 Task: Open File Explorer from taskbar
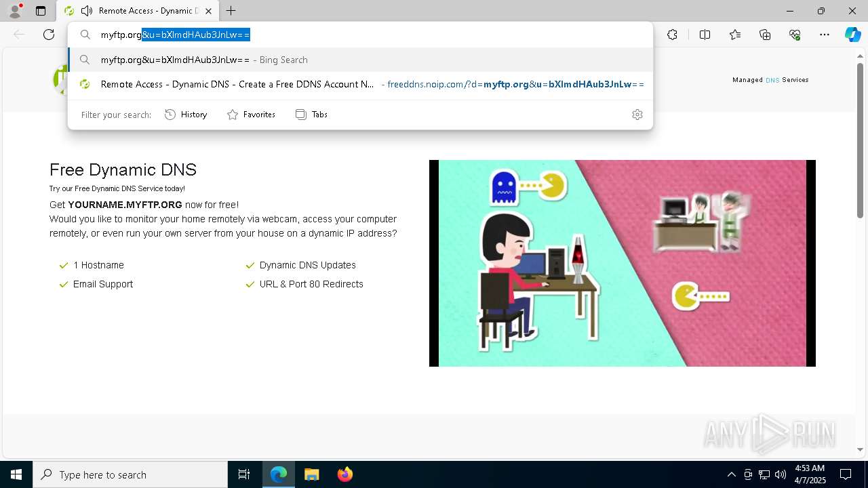(311, 474)
